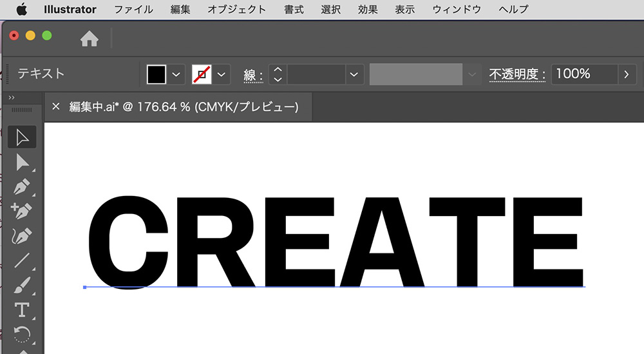Open the 選択 menu
Image resolution: width=644 pixels, height=354 pixels.
(x=330, y=9)
